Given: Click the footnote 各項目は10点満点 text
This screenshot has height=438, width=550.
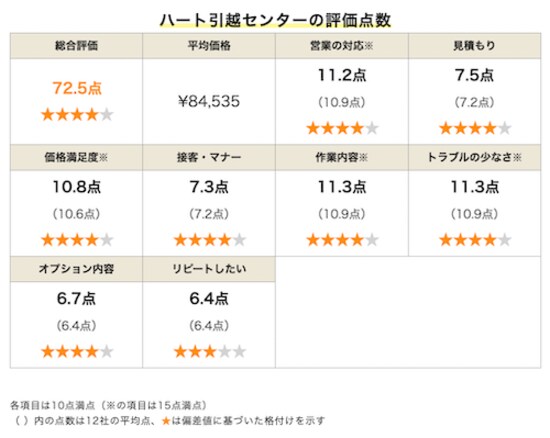Looking at the screenshot, I should (53, 405).
